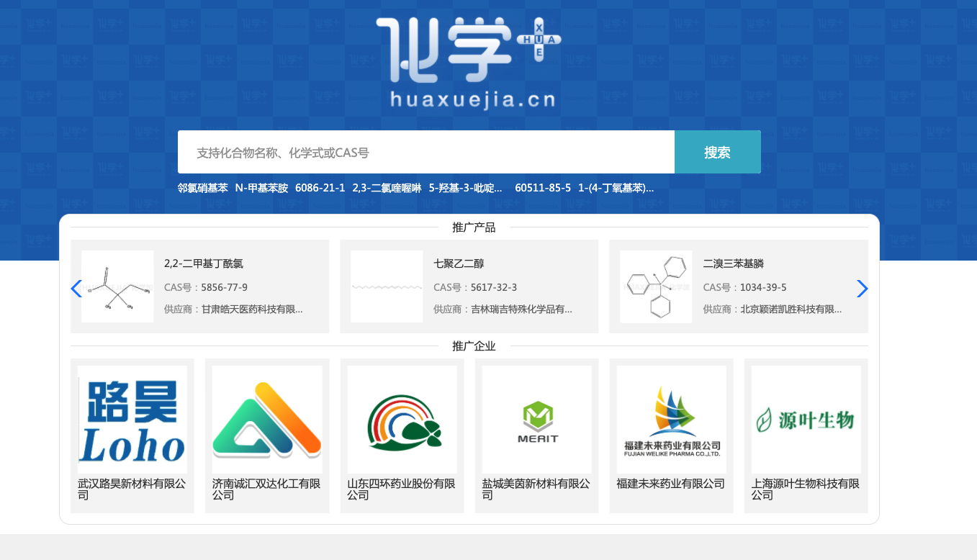Image resolution: width=977 pixels, height=560 pixels.
Task: Show next promoted products with right arrow
Action: [x=863, y=289]
